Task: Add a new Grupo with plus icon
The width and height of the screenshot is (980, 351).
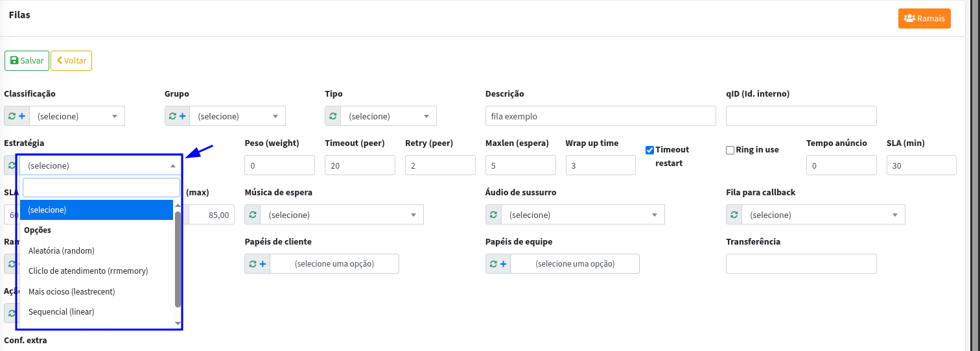Action: [183, 116]
